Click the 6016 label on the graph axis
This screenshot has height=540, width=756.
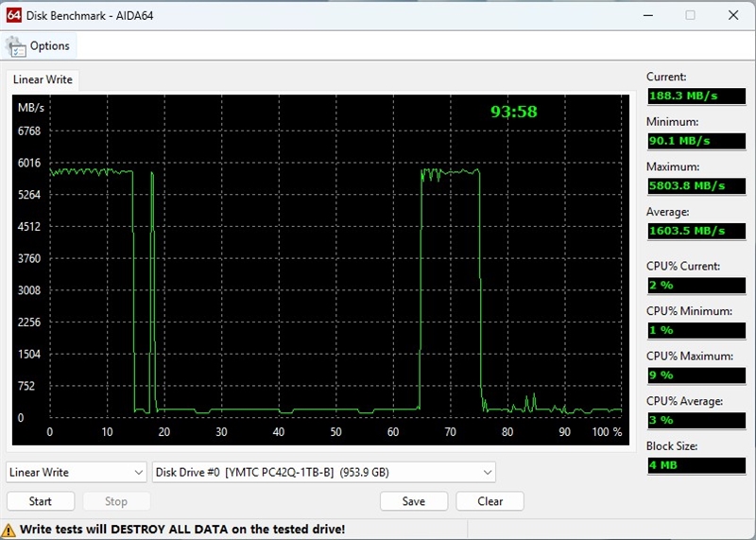(x=29, y=163)
